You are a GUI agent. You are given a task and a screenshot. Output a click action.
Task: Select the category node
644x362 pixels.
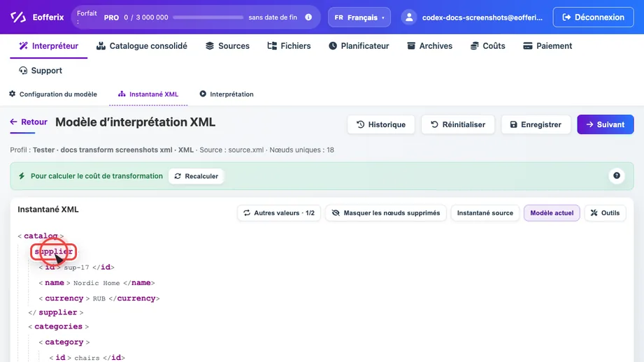click(64, 342)
